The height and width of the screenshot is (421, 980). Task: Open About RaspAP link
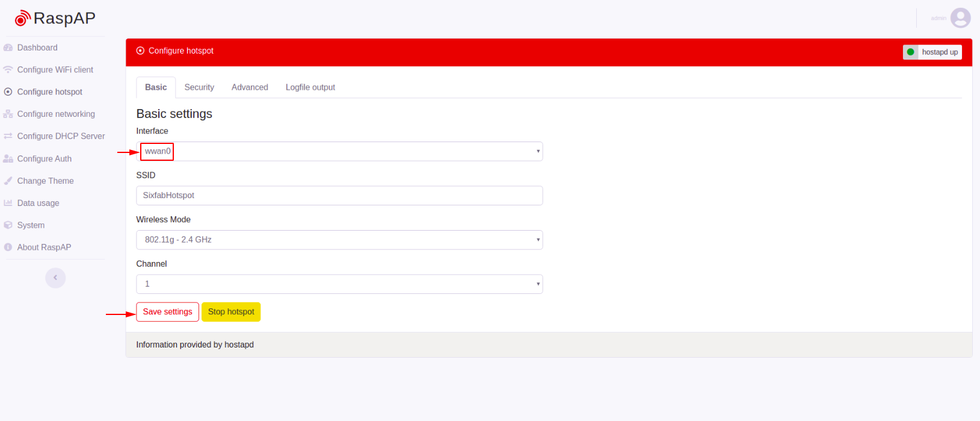click(44, 248)
